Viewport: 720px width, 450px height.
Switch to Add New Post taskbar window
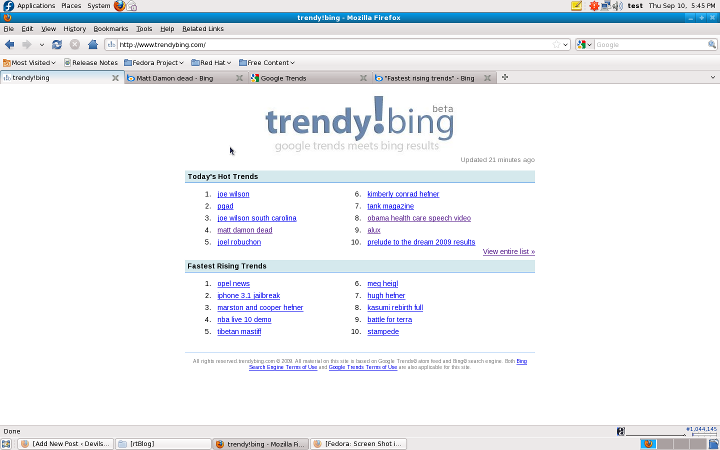(66, 444)
